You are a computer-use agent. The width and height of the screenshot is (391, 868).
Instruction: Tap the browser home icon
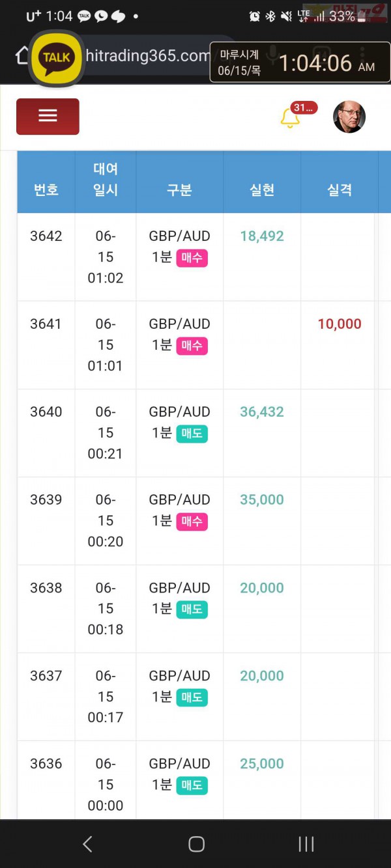pos(22,56)
